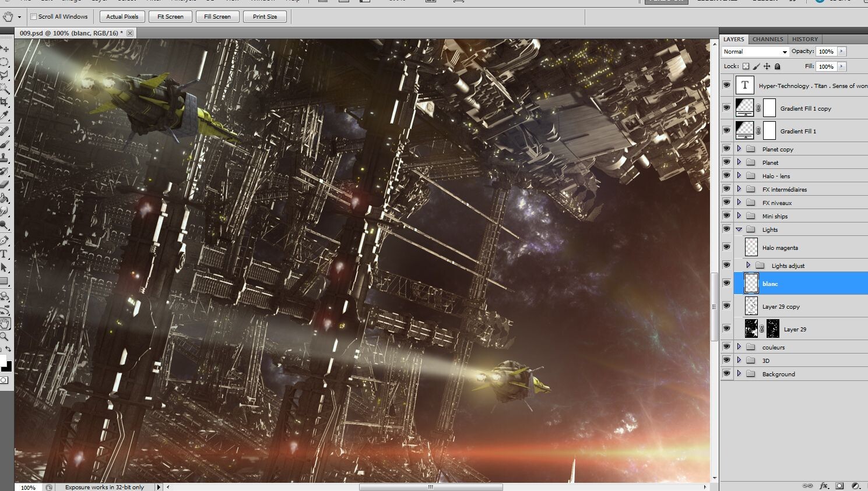Open status bar info arrow menu
Viewport: 868px width, 491px height.
tap(159, 487)
